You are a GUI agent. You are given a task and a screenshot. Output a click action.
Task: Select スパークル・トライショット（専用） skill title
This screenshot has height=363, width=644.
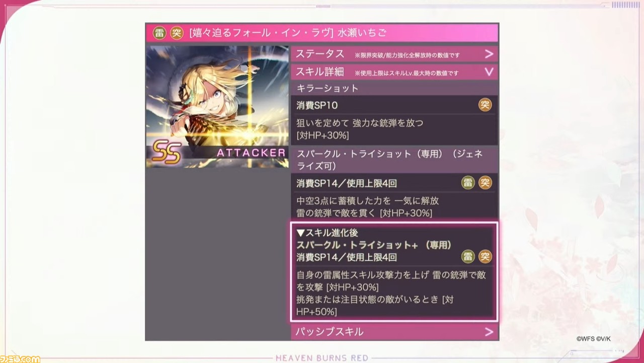(390, 160)
